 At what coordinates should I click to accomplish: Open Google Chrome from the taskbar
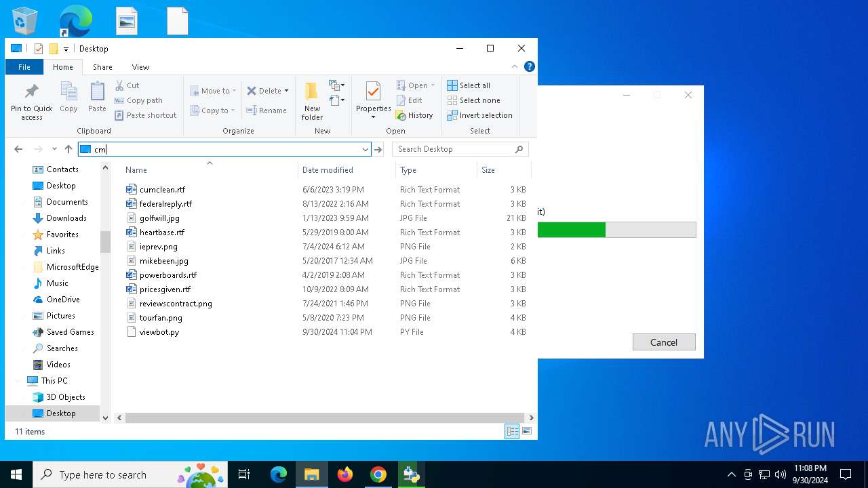(x=378, y=474)
